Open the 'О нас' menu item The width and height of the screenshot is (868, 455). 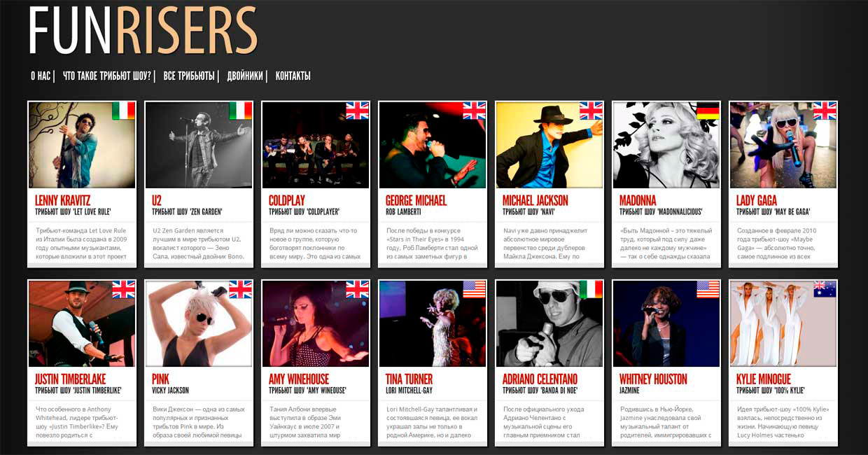click(x=41, y=76)
